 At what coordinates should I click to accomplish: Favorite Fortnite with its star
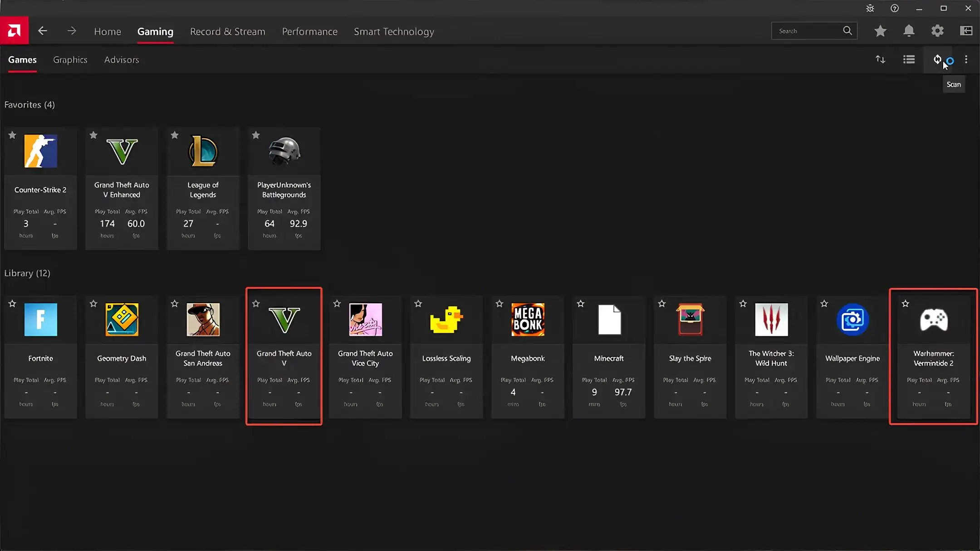tap(12, 303)
